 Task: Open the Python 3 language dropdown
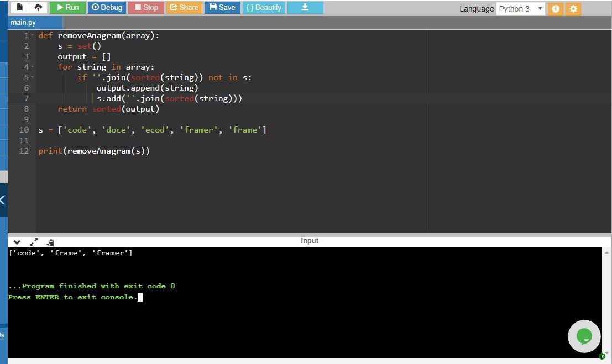pyautogui.click(x=520, y=9)
